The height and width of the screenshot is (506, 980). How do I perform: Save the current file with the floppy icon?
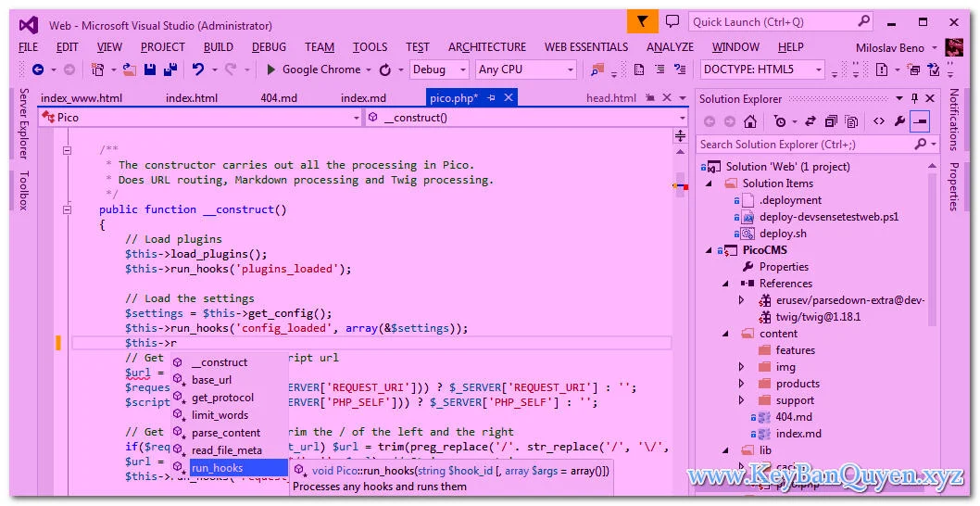coord(150,70)
